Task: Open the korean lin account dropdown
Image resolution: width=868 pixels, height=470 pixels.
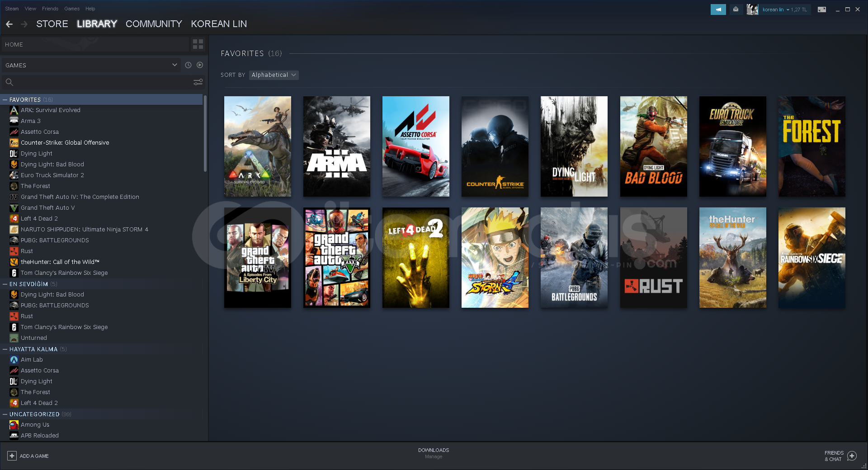Action: 785,9
